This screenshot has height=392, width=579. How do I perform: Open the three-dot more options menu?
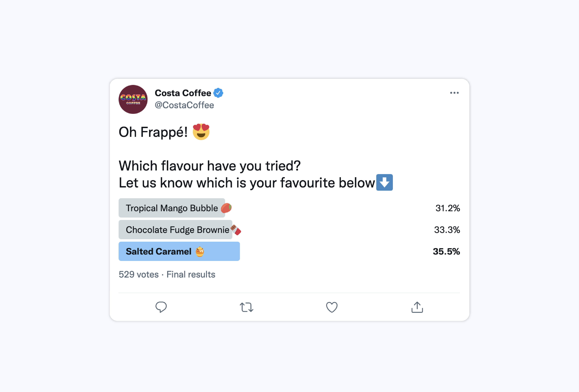click(x=454, y=93)
